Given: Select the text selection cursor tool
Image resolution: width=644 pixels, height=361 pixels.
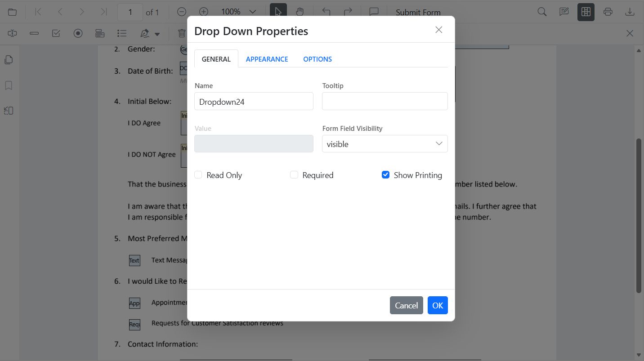Looking at the screenshot, I should pyautogui.click(x=278, y=12).
